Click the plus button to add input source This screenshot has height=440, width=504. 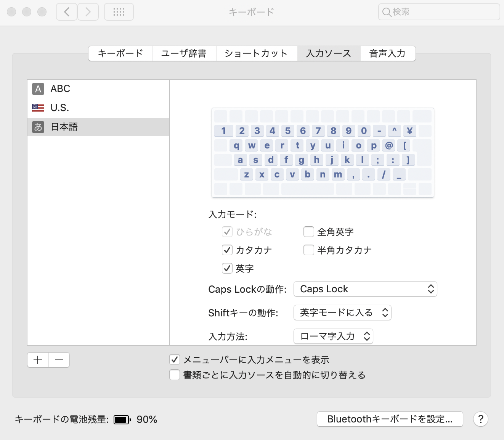coord(38,360)
